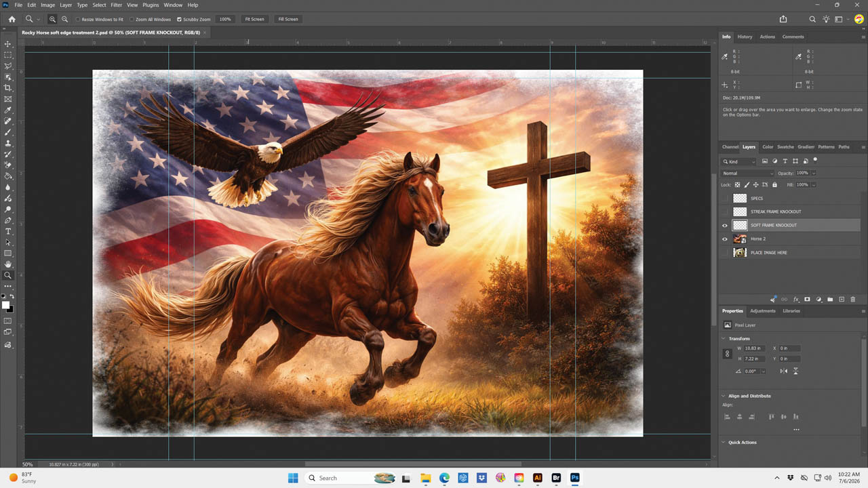
Task: Click the Zoom Out magnifier in options bar
Action: coord(64,19)
